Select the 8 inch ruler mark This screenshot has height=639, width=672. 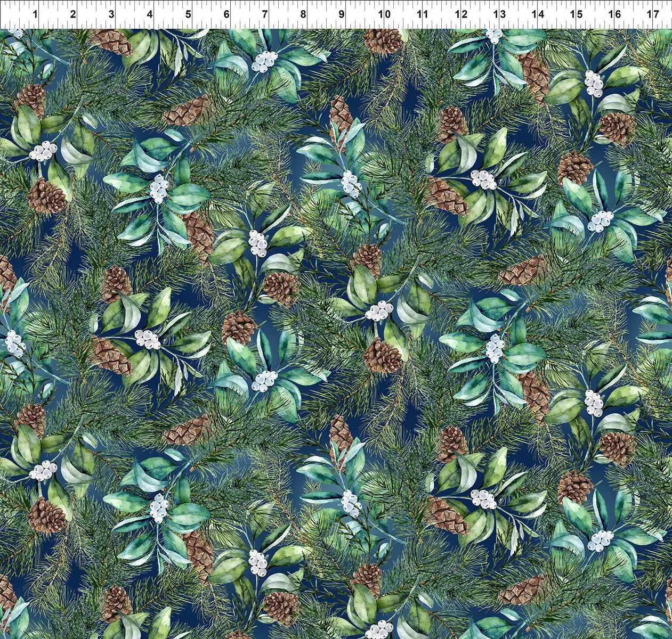[x=303, y=14]
